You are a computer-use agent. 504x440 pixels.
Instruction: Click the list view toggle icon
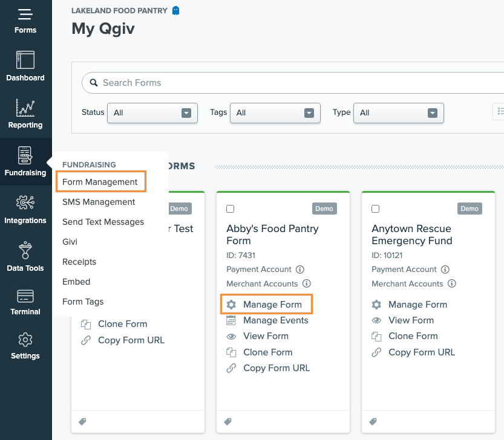tap(500, 111)
